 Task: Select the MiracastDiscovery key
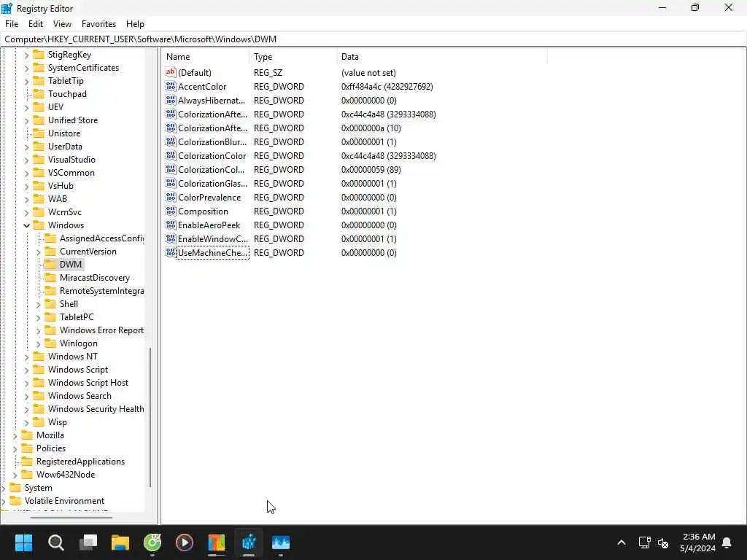click(94, 278)
